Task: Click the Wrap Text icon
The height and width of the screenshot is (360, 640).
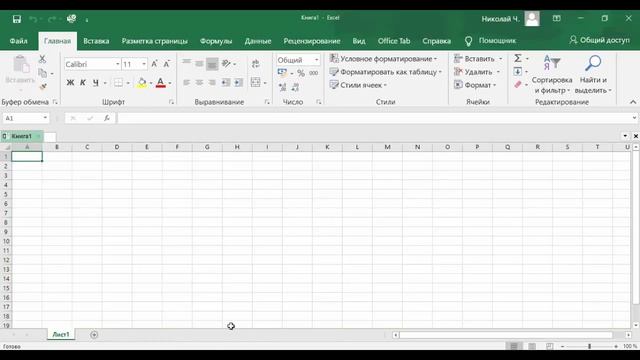Action: 256,64
